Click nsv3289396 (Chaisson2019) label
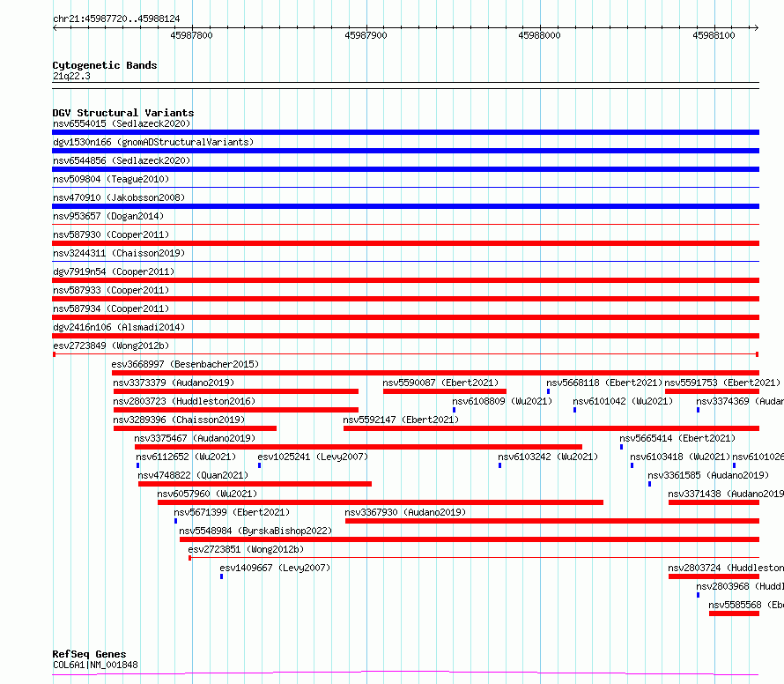This screenshot has width=784, height=684. click(179, 420)
